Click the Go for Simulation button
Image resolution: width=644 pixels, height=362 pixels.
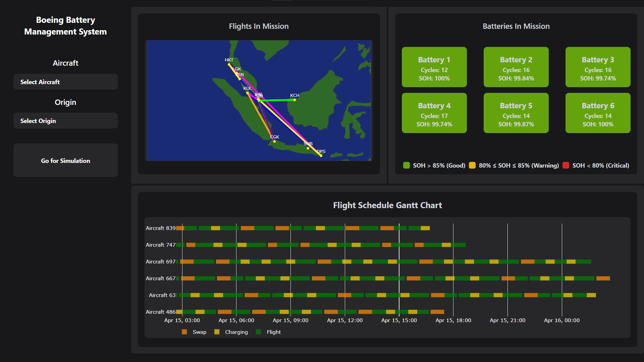(x=65, y=161)
